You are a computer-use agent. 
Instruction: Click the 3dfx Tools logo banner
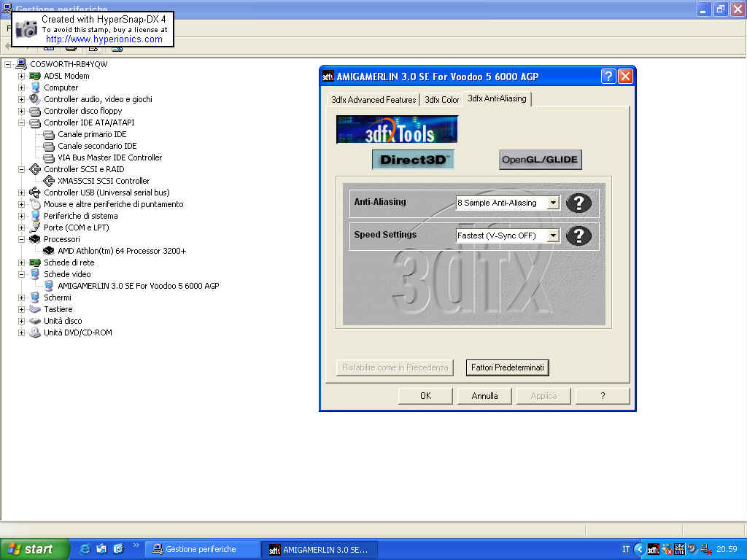pos(397,130)
